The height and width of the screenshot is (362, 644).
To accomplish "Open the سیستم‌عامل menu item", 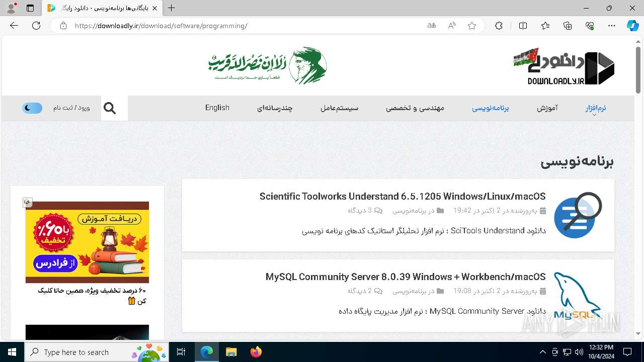I will pyautogui.click(x=340, y=108).
